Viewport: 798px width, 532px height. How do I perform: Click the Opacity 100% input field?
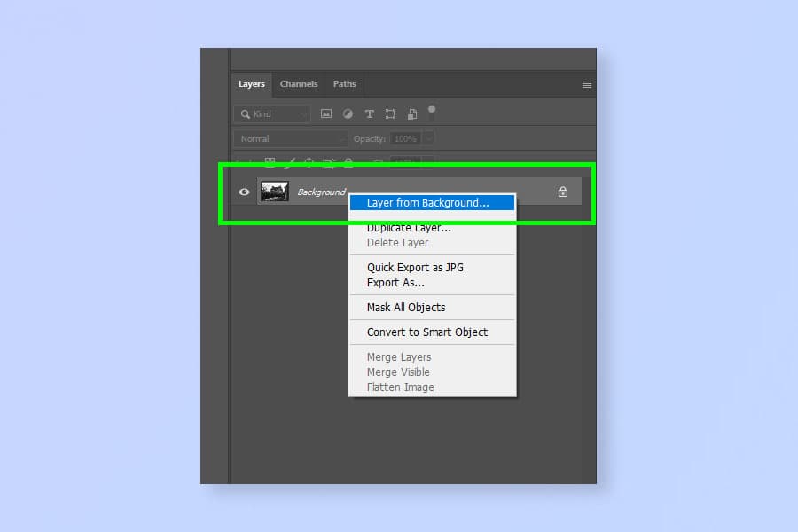(x=405, y=139)
